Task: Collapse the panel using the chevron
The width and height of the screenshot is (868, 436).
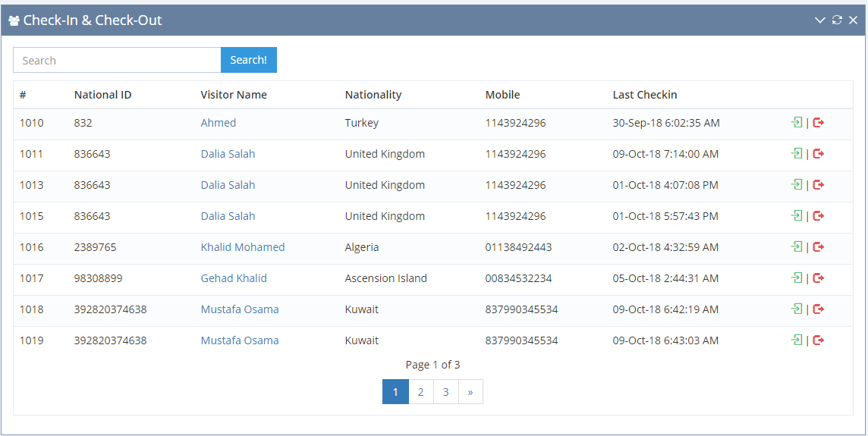Action: point(820,20)
